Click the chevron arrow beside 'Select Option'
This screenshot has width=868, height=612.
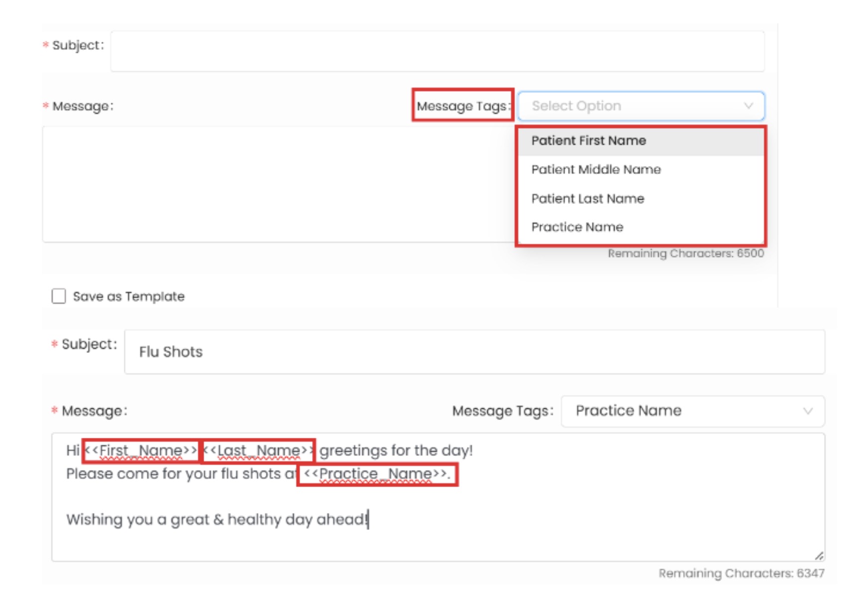[748, 106]
